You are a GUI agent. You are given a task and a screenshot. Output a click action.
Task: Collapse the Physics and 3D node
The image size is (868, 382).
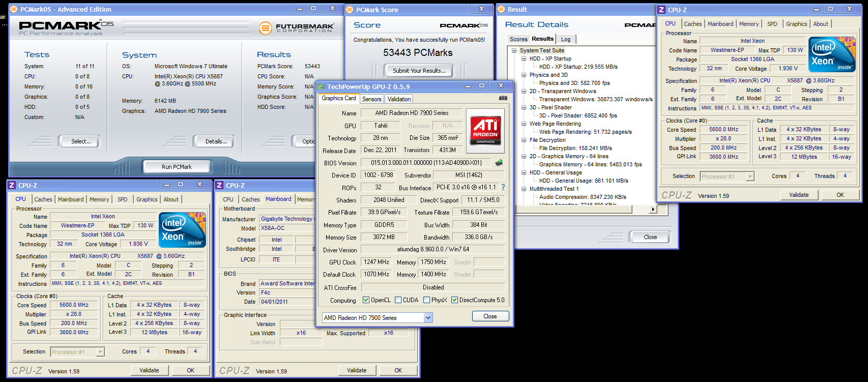524,75
